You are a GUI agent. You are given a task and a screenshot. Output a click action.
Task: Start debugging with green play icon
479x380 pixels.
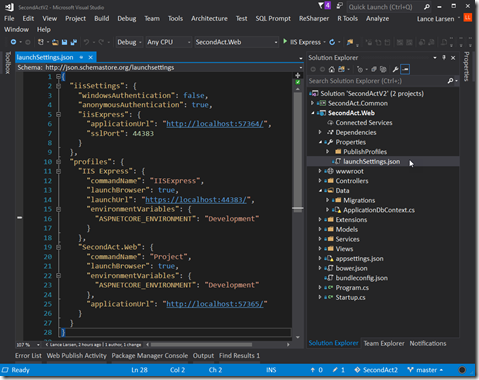pyautogui.click(x=285, y=41)
